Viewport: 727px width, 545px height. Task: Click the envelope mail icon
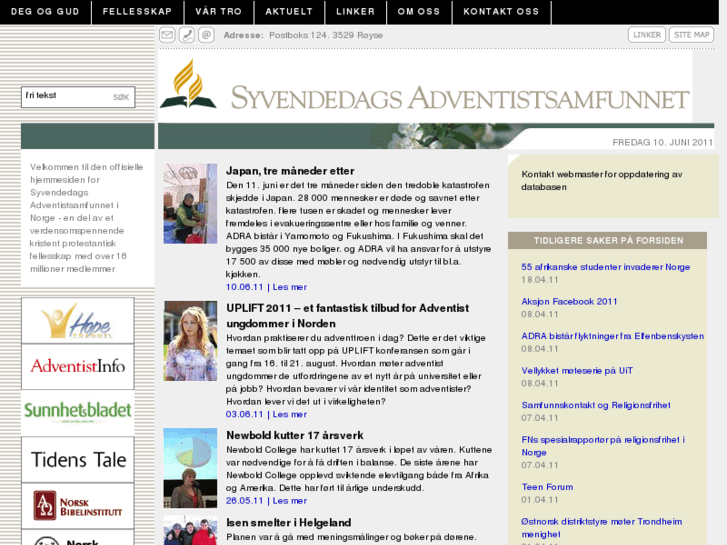tap(167, 35)
